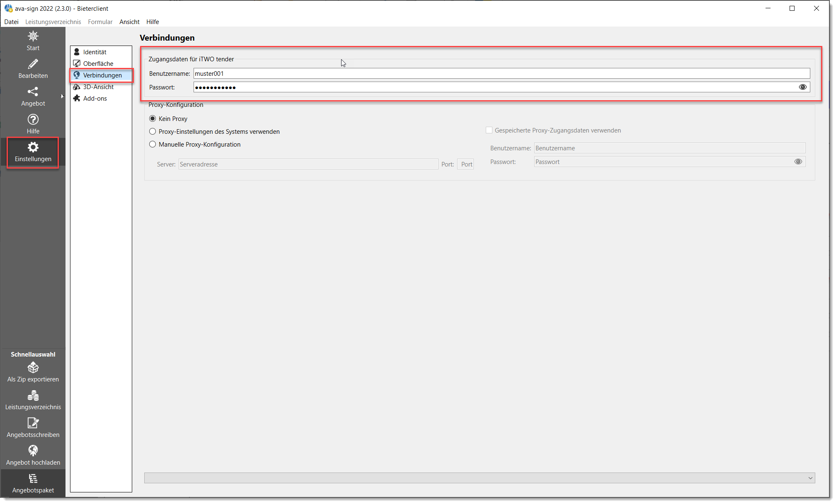The width and height of the screenshot is (836, 504).
Task: Open the Formular menu
Action: click(100, 22)
